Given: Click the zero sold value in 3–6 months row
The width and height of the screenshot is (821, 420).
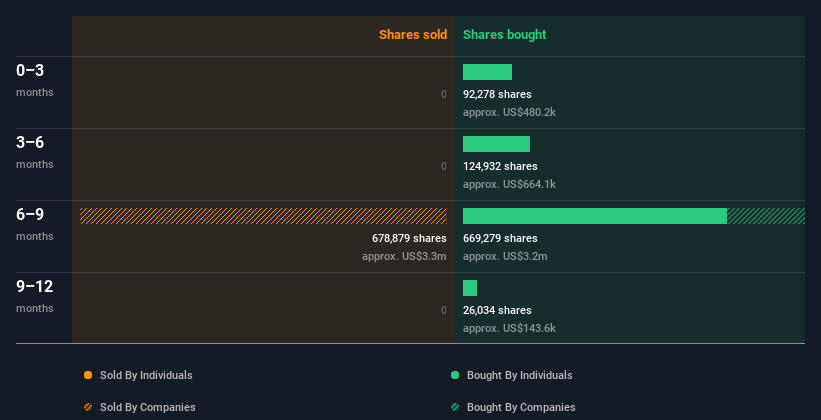Looking at the screenshot, I should coord(444,166).
